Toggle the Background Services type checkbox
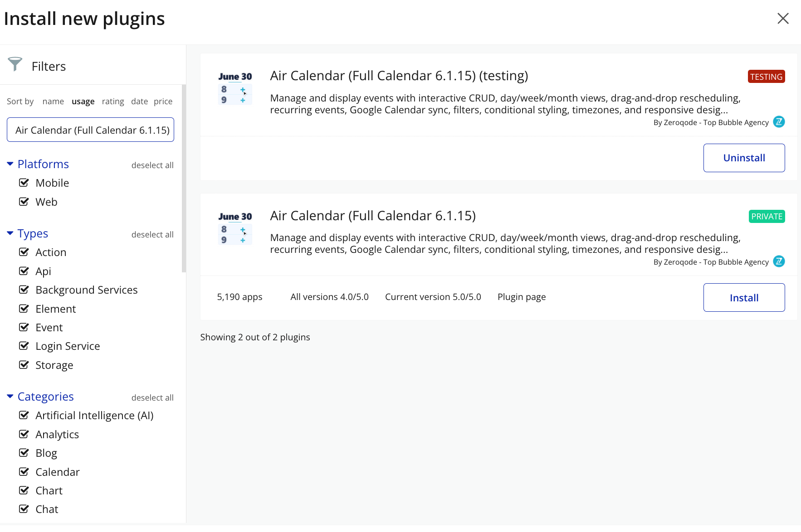The height and width of the screenshot is (532, 801). click(24, 290)
